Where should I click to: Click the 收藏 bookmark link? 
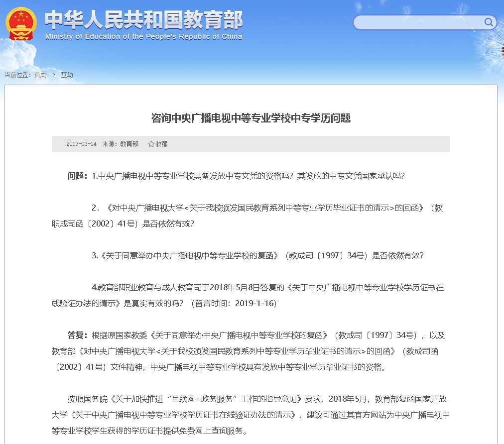[161, 144]
